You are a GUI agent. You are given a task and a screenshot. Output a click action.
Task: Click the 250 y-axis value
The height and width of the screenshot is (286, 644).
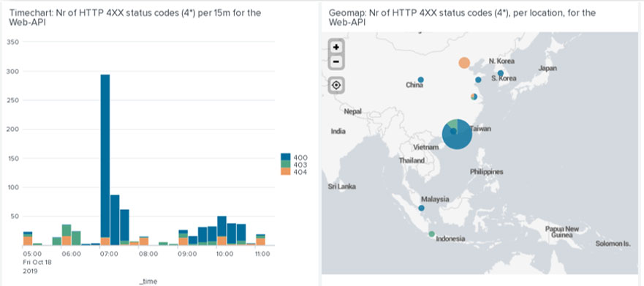13,100
